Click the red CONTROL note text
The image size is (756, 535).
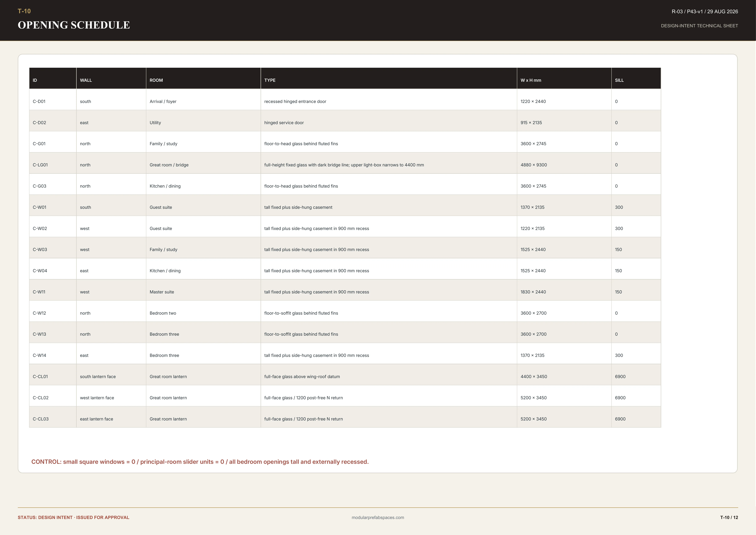[x=200, y=462]
